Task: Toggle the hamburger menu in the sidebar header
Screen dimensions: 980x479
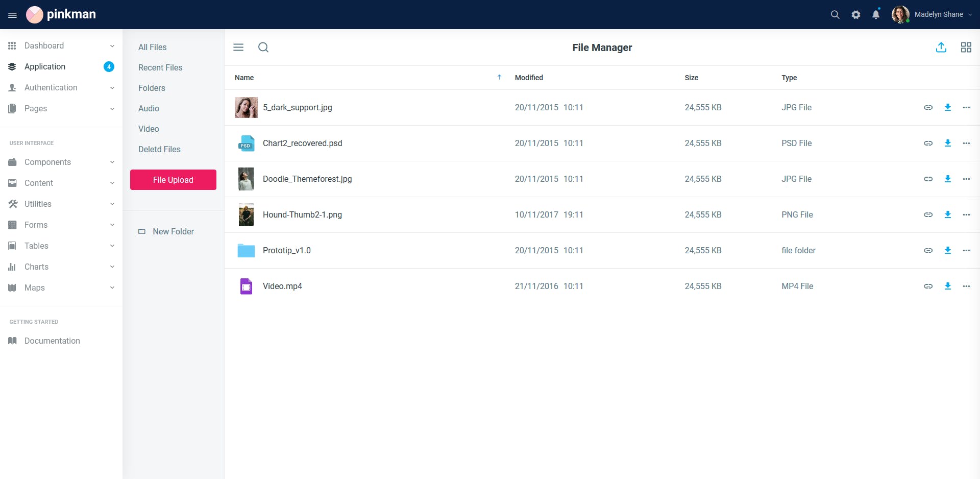Action: click(12, 14)
